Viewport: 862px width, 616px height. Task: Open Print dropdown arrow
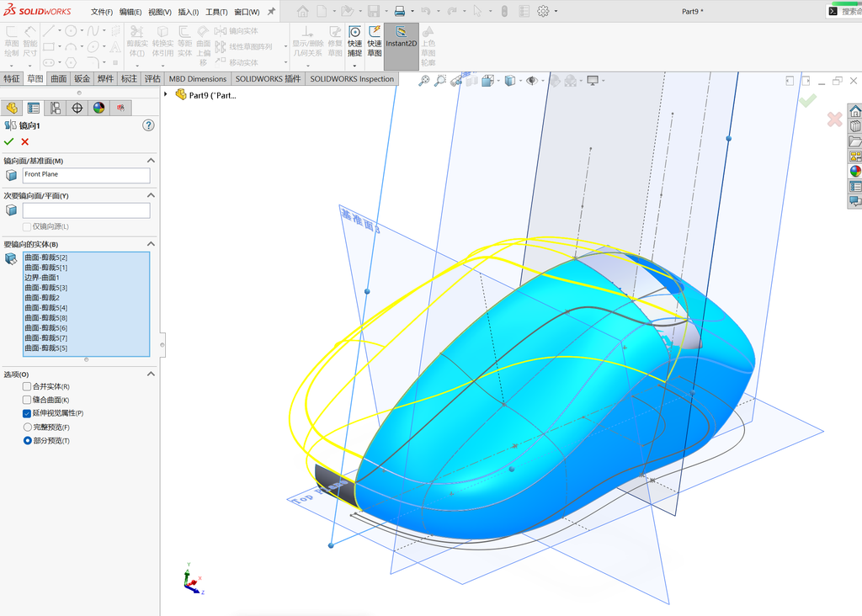click(412, 11)
